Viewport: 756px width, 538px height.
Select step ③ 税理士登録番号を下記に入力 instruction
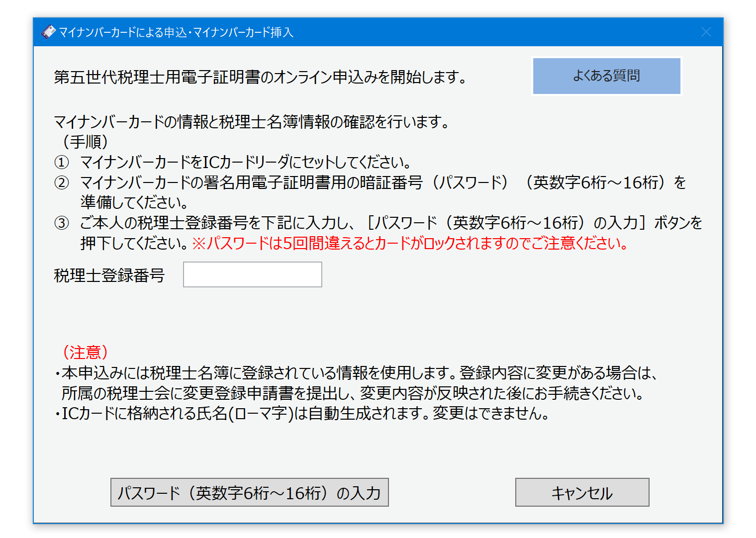tap(391, 223)
